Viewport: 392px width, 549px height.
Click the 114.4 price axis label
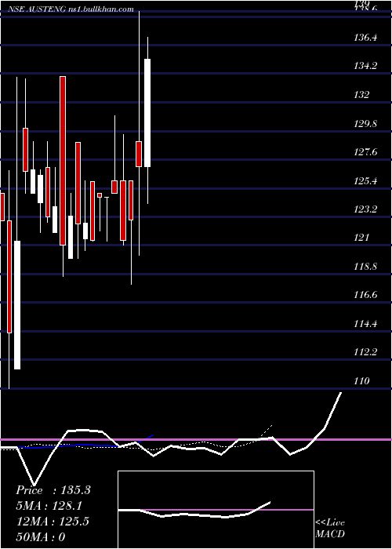tap(365, 323)
